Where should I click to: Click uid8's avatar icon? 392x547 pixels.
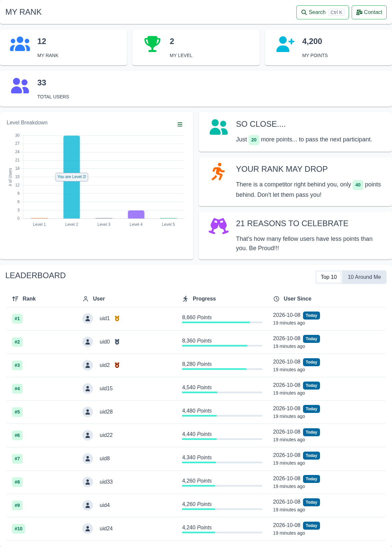click(x=88, y=459)
